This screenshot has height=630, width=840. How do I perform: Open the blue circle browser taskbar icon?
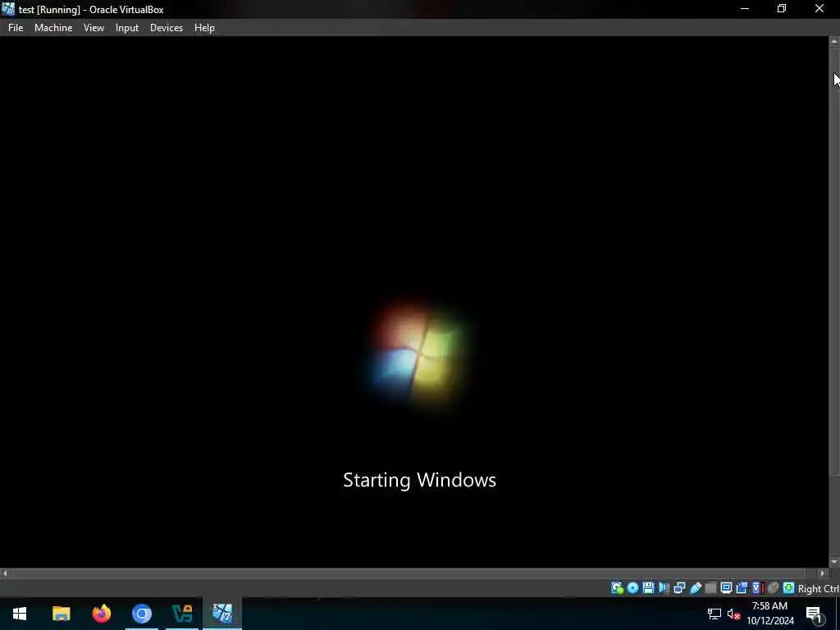[141, 614]
